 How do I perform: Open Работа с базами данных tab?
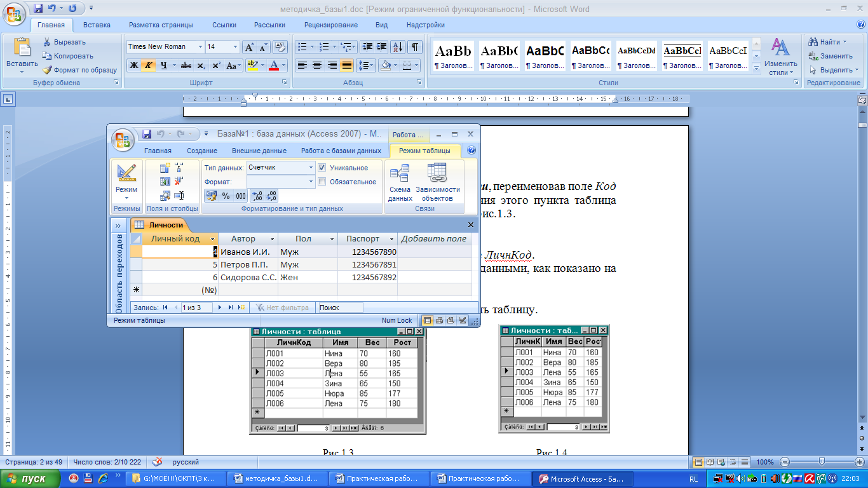[x=341, y=151]
